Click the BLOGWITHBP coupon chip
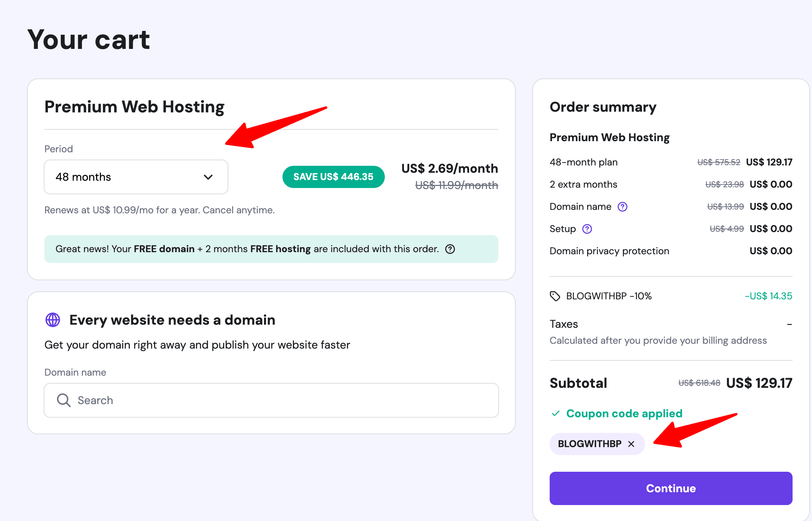812x521 pixels. click(590, 444)
